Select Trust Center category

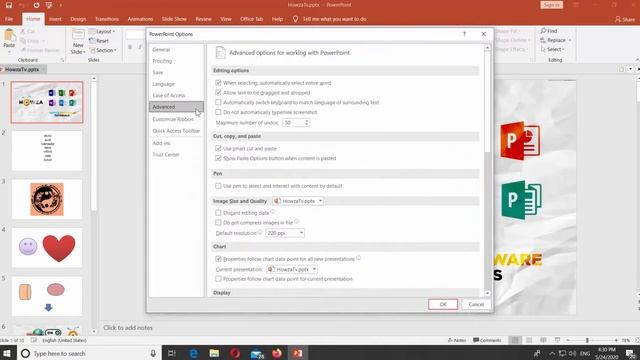[176, 155]
